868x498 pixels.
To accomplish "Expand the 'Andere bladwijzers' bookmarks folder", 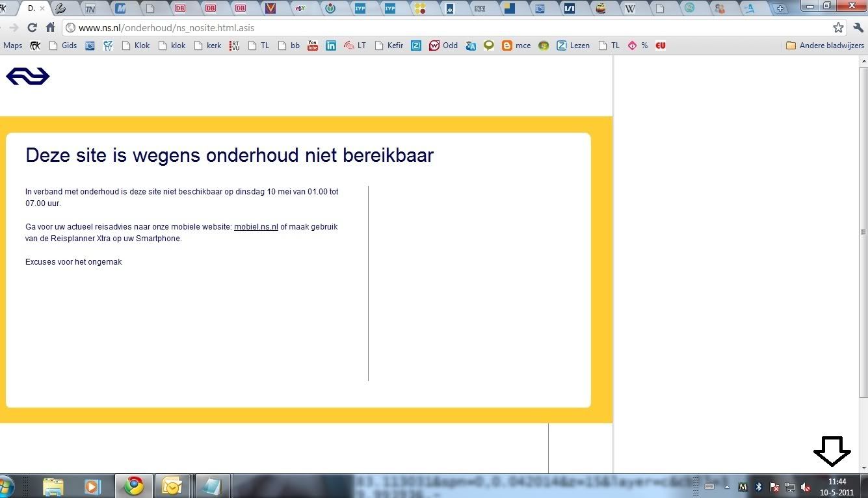I will pyautogui.click(x=824, y=46).
